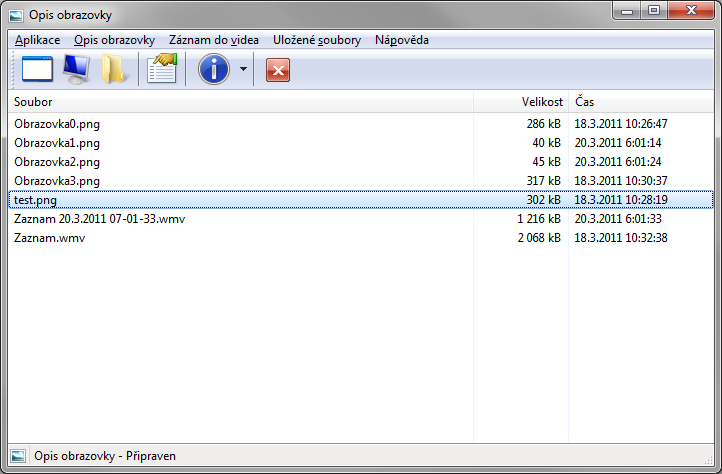Image resolution: width=722 pixels, height=474 pixels.
Task: Open the Nápověda menu
Action: (x=401, y=40)
